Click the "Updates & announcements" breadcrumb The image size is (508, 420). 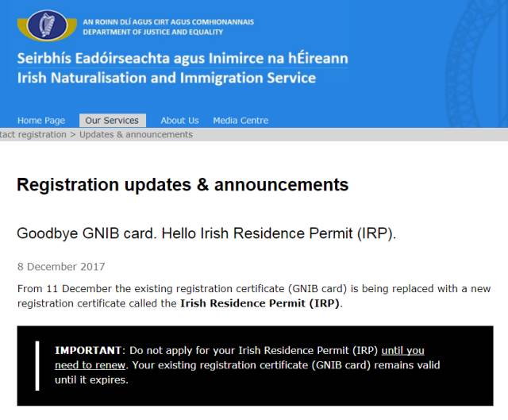136,135
